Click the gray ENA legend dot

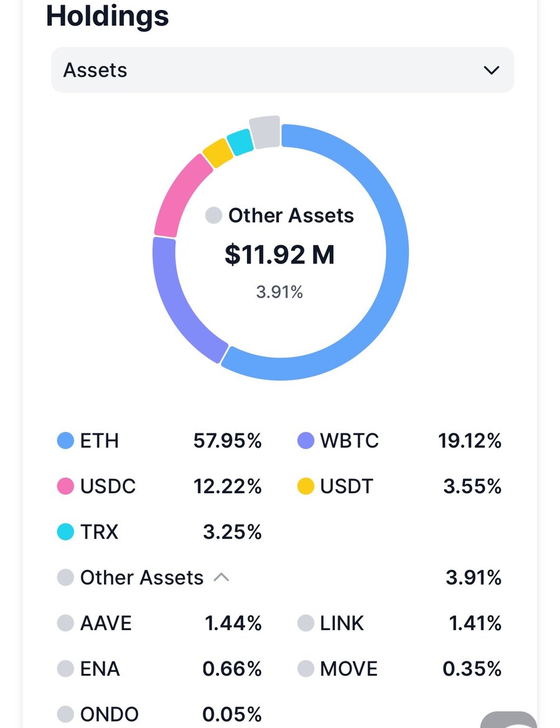coord(65,669)
